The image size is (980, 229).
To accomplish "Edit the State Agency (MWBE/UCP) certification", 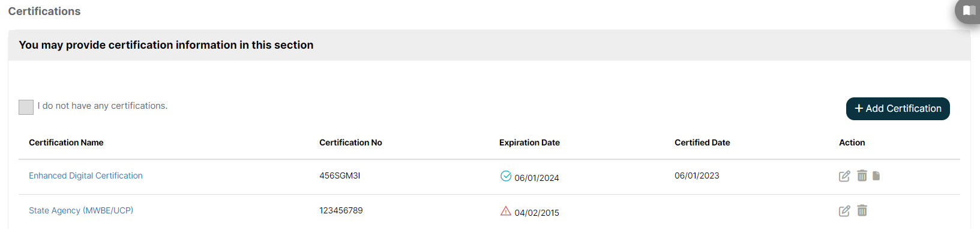I will pyautogui.click(x=844, y=211).
